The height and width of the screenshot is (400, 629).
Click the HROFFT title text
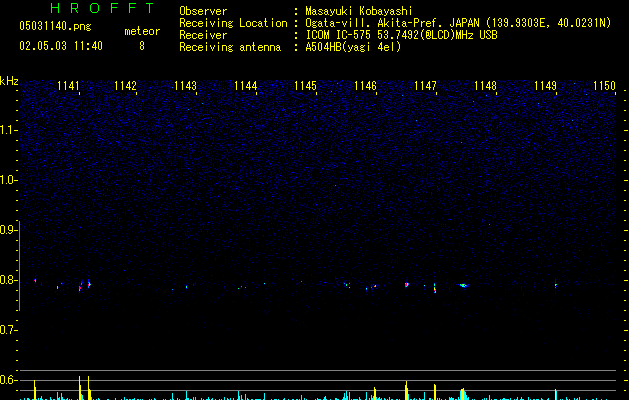[102, 8]
